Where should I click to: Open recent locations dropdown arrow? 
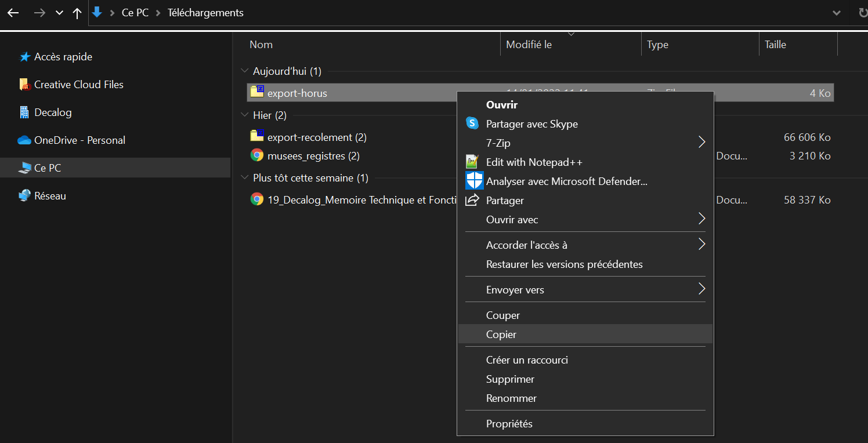(59, 13)
